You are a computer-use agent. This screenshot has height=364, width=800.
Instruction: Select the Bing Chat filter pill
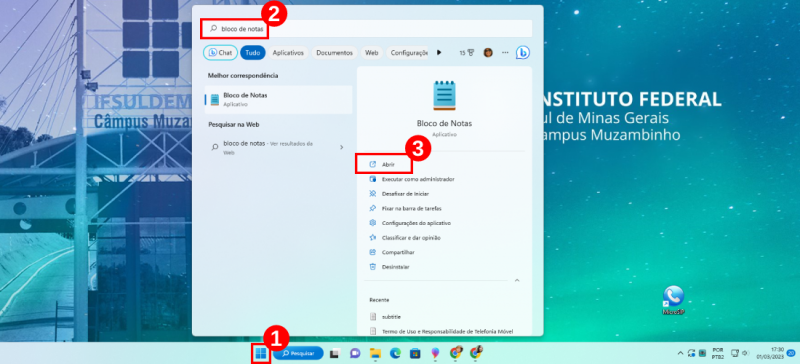(x=220, y=53)
